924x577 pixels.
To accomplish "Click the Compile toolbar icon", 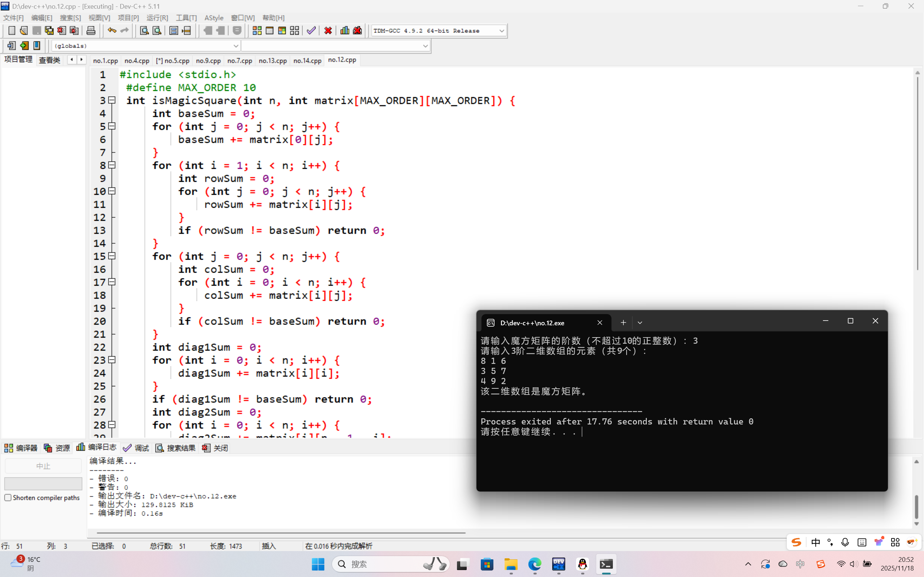I will pos(257,31).
